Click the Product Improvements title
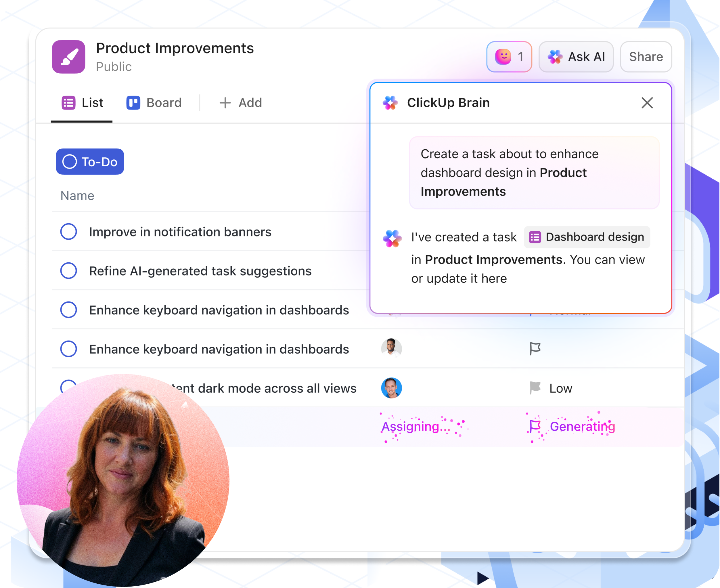 click(x=175, y=48)
